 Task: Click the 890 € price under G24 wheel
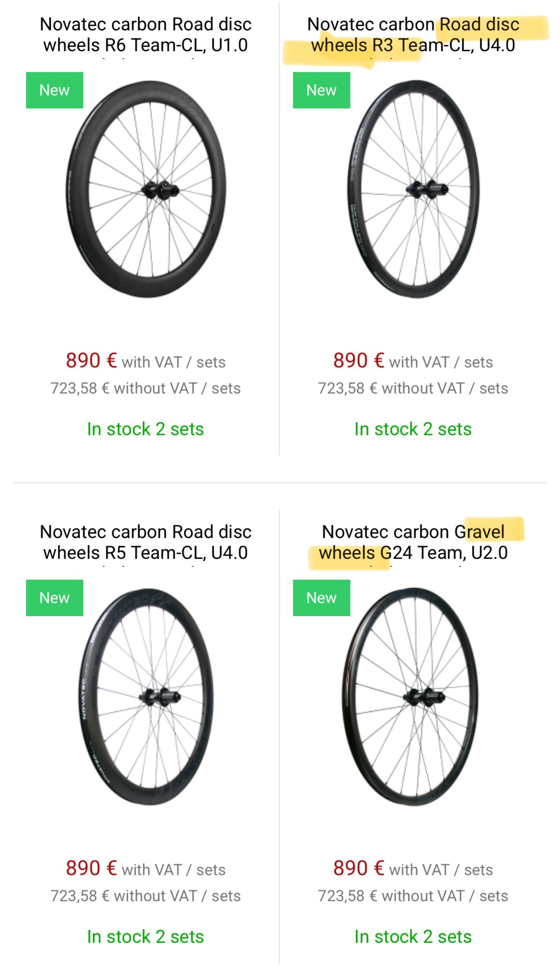click(359, 868)
